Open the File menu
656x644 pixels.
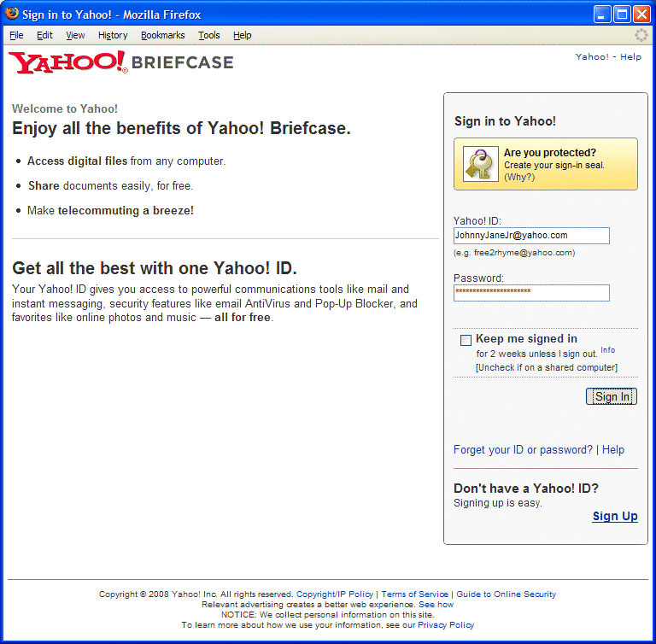(16, 35)
